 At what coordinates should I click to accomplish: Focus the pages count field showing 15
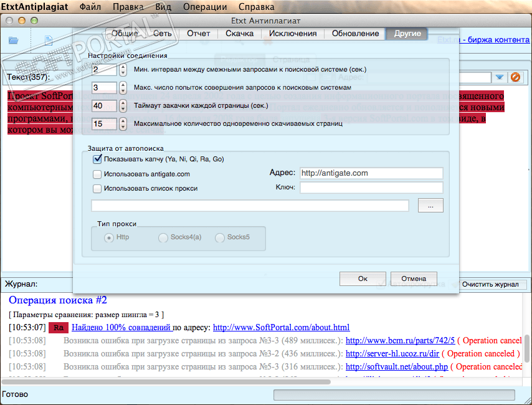104,124
